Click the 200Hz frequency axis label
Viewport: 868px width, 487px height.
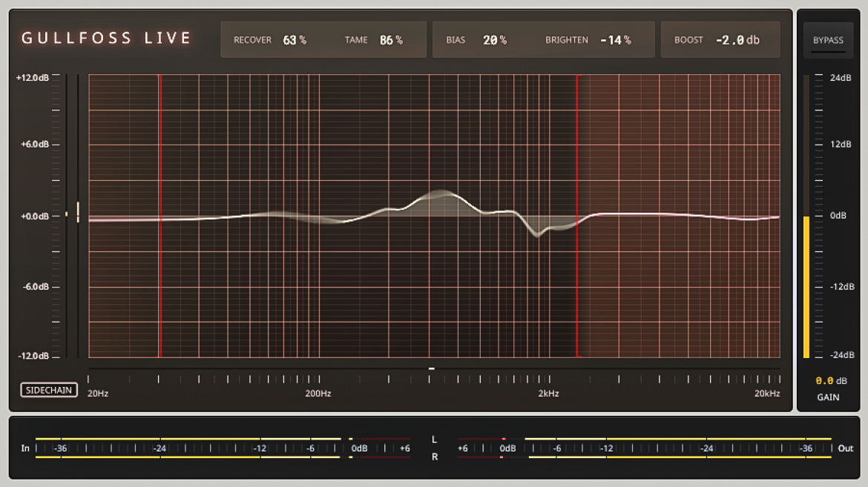(318, 394)
